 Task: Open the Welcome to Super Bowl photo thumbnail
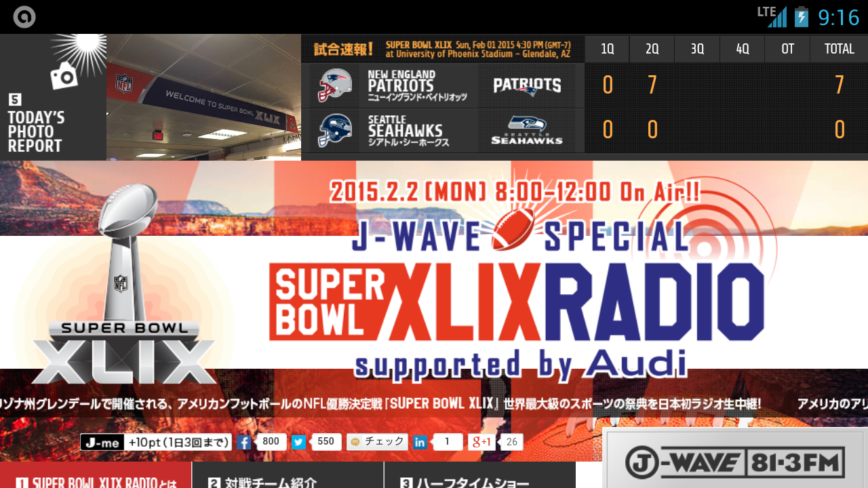coord(203,97)
